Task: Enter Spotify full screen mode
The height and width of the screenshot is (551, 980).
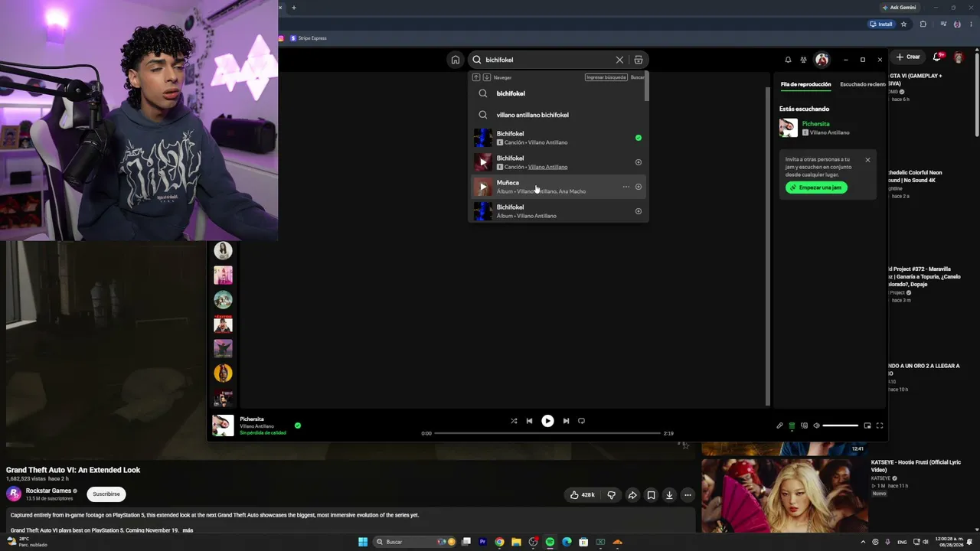Action: pyautogui.click(x=880, y=425)
